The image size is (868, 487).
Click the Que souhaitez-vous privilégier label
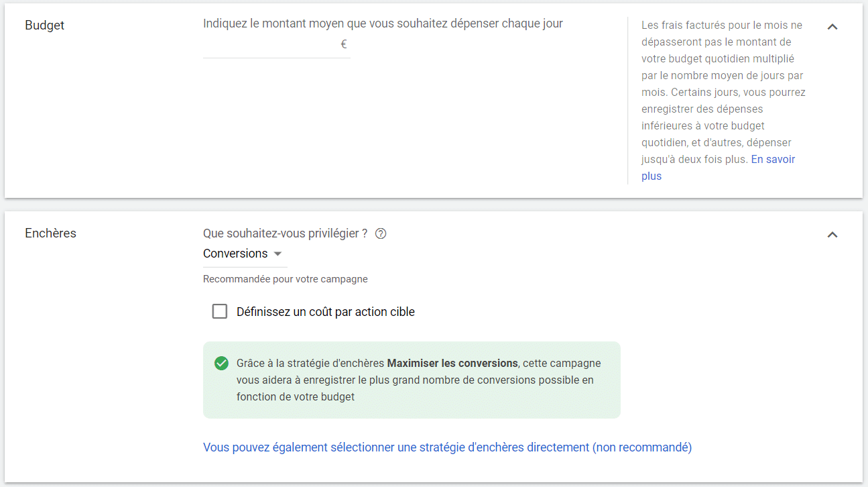tap(285, 233)
